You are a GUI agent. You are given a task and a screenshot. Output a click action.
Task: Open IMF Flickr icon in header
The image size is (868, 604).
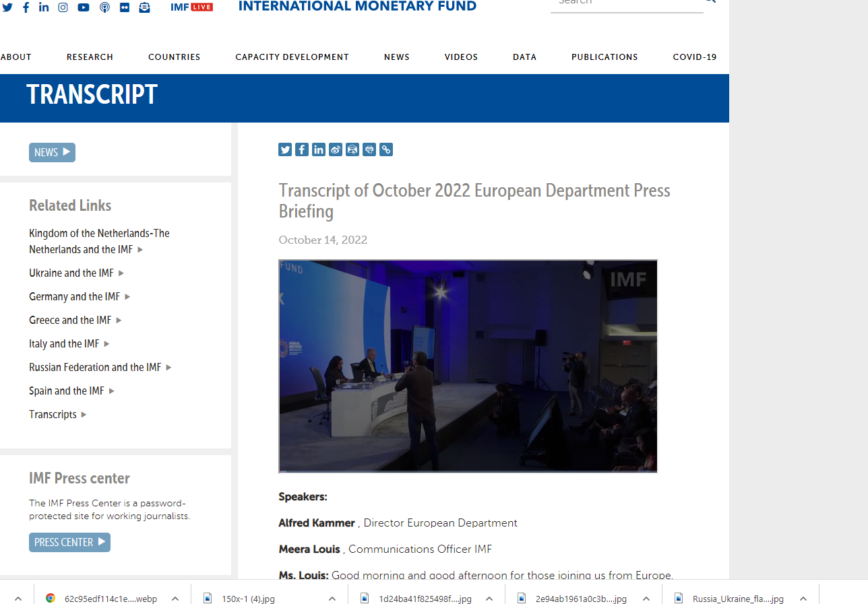(x=125, y=7)
